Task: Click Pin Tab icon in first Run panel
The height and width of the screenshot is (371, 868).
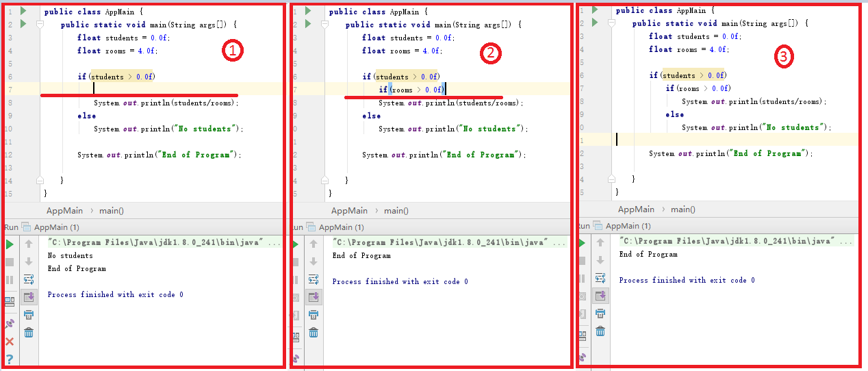Action: tap(10, 324)
